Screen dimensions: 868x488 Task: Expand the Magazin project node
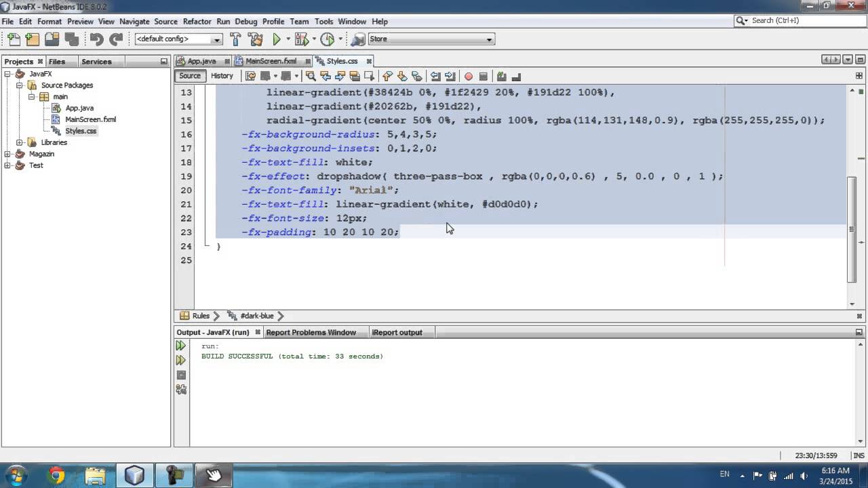(7, 154)
